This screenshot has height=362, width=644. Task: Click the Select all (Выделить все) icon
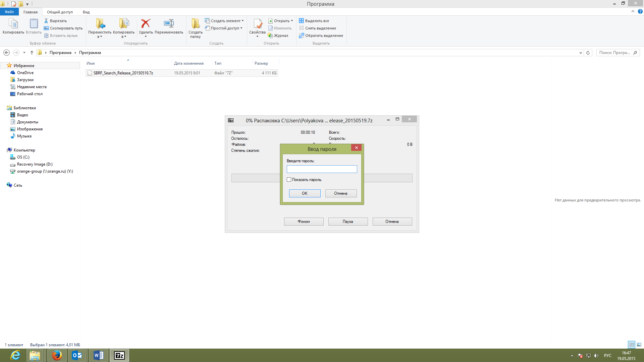[x=301, y=21]
